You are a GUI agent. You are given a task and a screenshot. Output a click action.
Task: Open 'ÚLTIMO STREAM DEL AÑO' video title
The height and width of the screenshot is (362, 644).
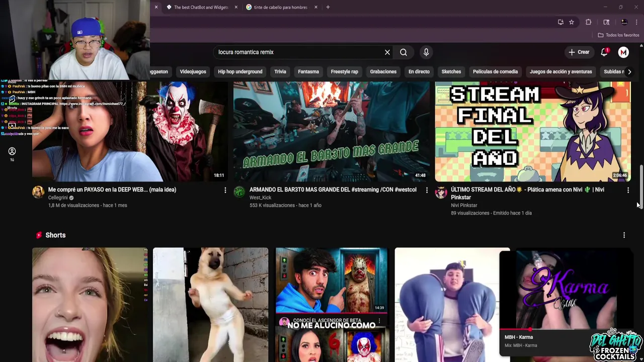coord(527,194)
